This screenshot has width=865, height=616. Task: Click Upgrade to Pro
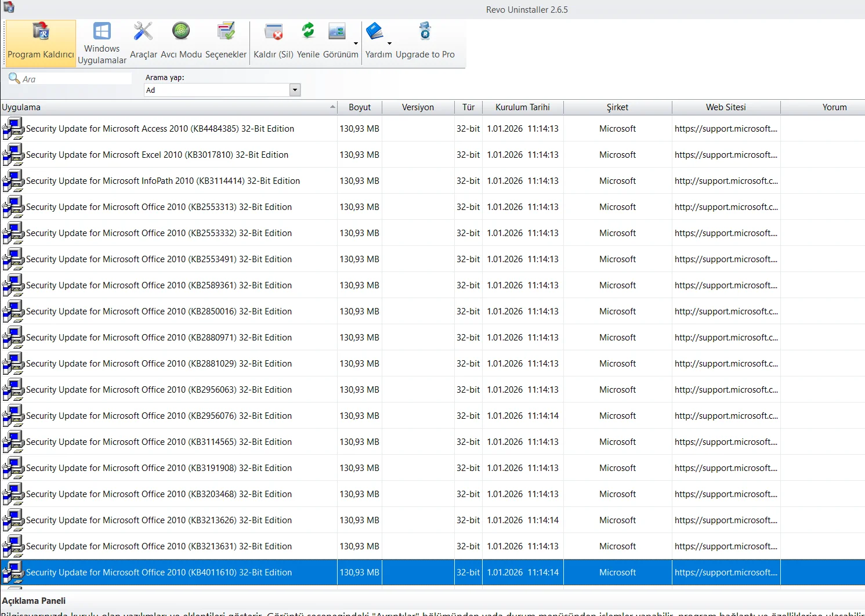point(425,41)
